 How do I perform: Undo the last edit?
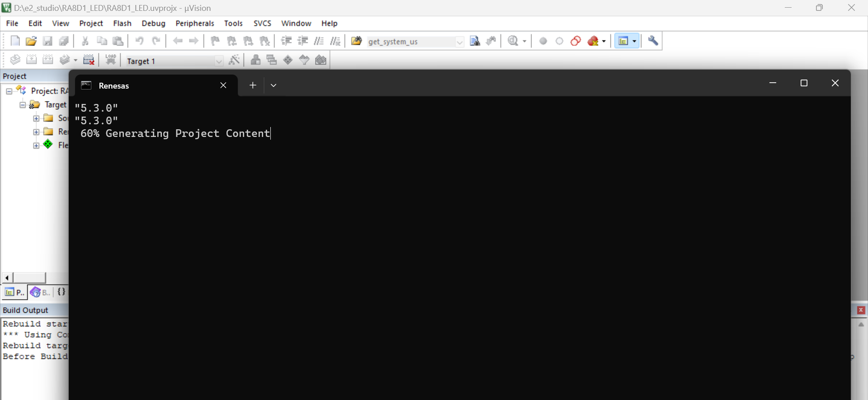point(139,41)
